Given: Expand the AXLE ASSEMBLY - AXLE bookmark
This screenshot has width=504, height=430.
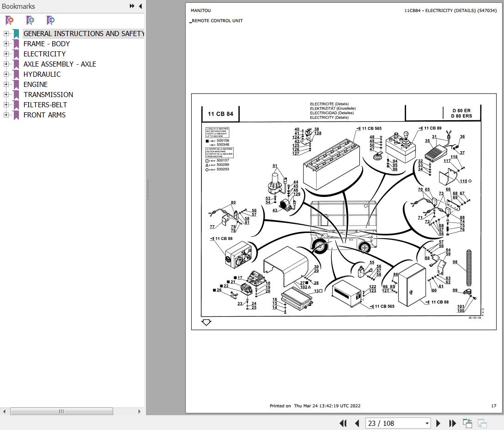Looking at the screenshot, I should pyautogui.click(x=6, y=64).
